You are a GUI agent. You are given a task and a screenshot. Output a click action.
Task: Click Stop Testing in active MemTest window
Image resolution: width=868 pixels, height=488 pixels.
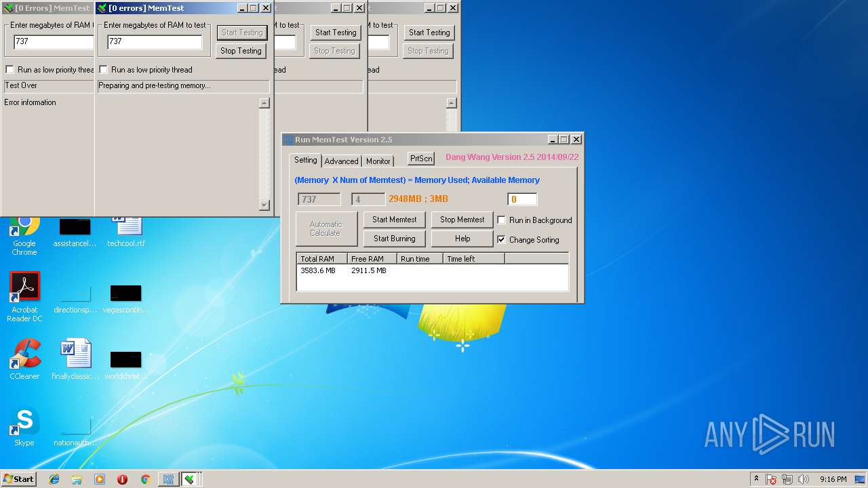point(241,51)
